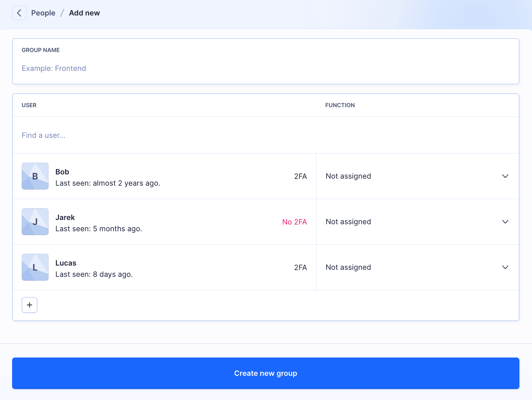Click Jarek's red No 2FA label

click(x=294, y=222)
